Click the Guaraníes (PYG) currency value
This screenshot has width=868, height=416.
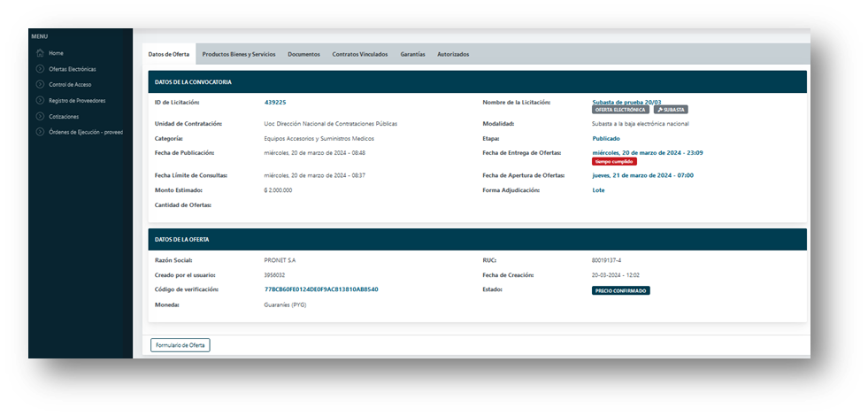[x=286, y=304]
